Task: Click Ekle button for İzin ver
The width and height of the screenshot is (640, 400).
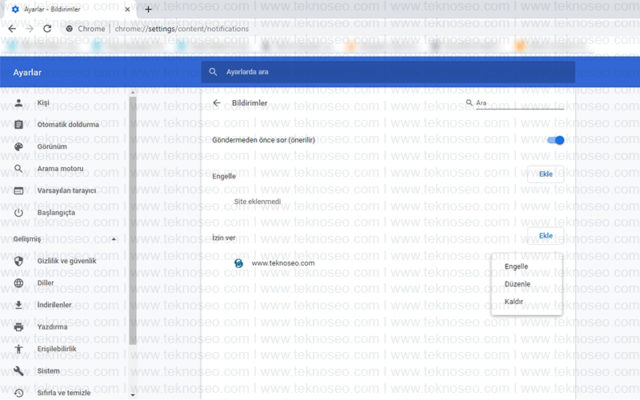Action: coord(546,236)
